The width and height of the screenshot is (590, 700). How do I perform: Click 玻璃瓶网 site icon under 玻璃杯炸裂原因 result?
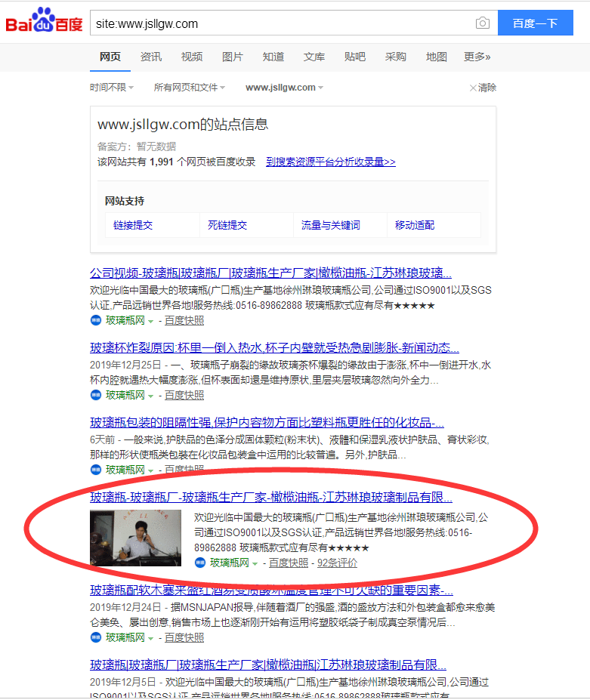pos(96,395)
